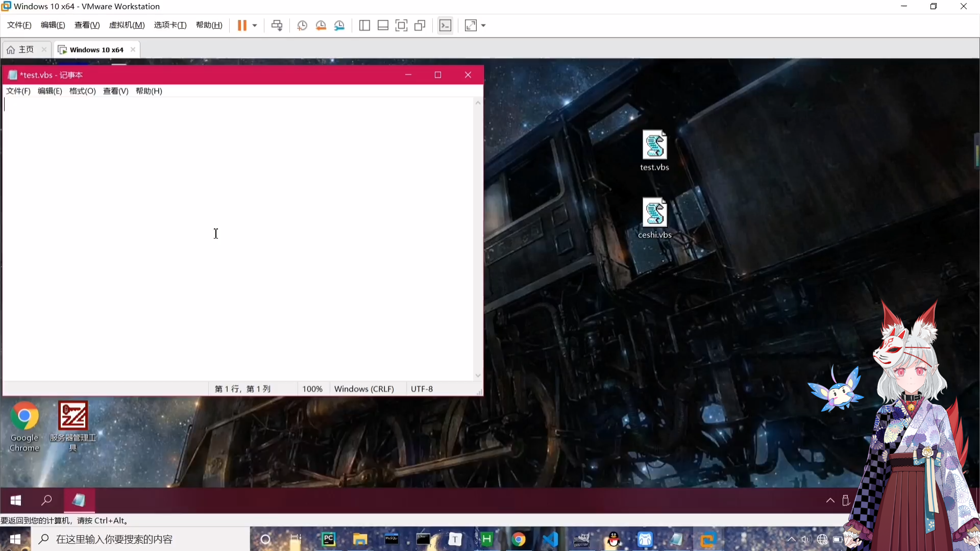The image size is (980, 551).
Task: Open 查看(V) dropdown in Notepad
Action: point(116,91)
